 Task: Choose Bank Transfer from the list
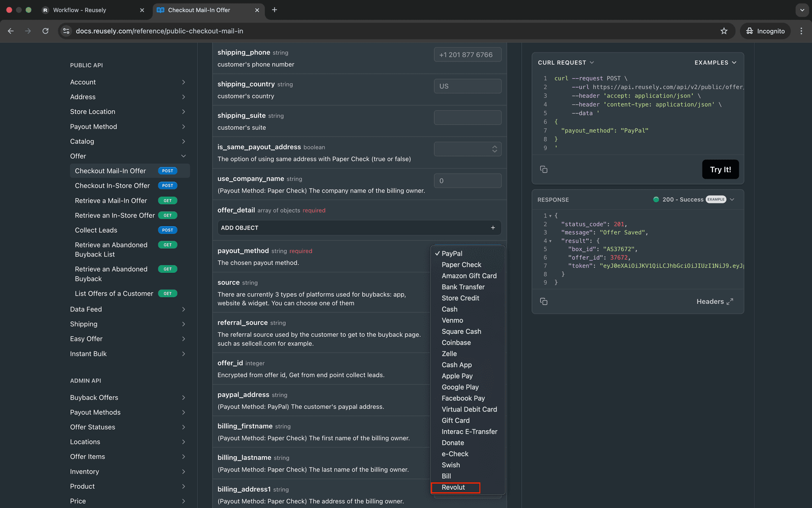point(467,287)
